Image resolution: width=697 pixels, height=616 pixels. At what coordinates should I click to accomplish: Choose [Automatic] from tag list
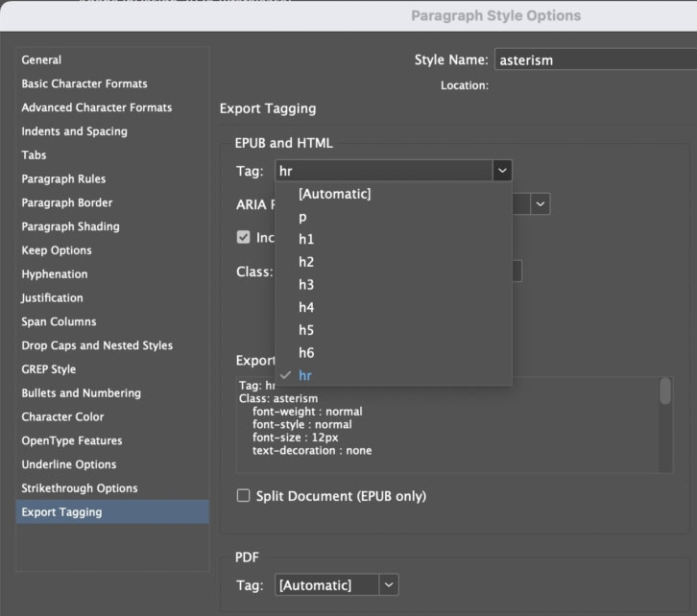(x=394, y=194)
